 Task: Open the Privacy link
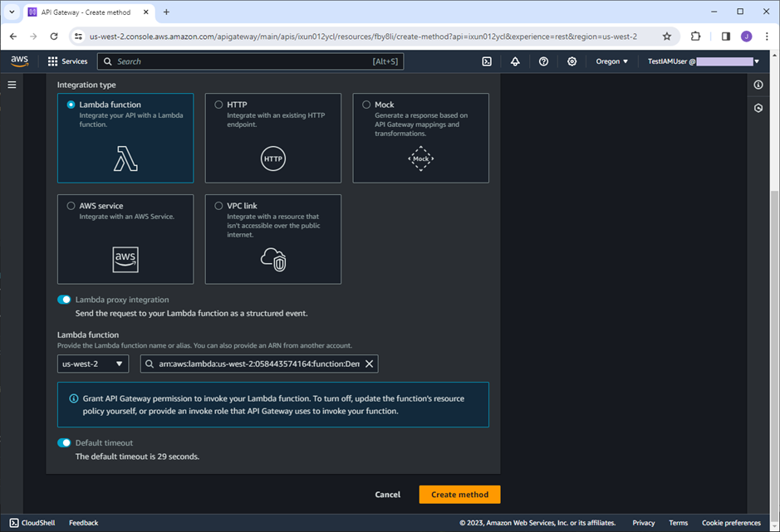643,523
